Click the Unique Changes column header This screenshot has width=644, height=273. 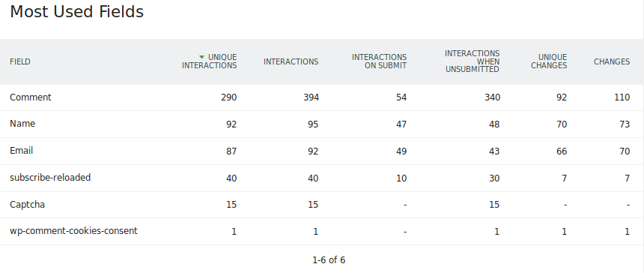[x=549, y=61]
